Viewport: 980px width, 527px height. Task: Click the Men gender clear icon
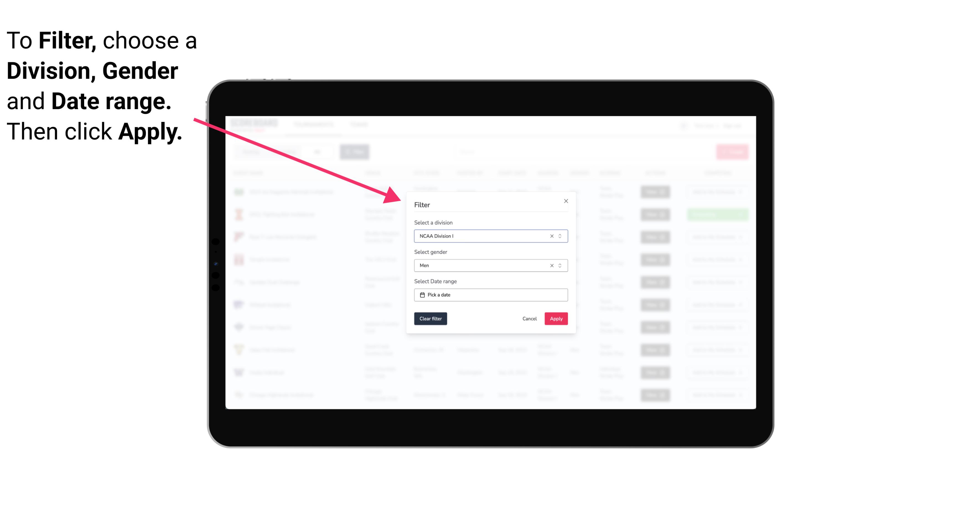(551, 265)
